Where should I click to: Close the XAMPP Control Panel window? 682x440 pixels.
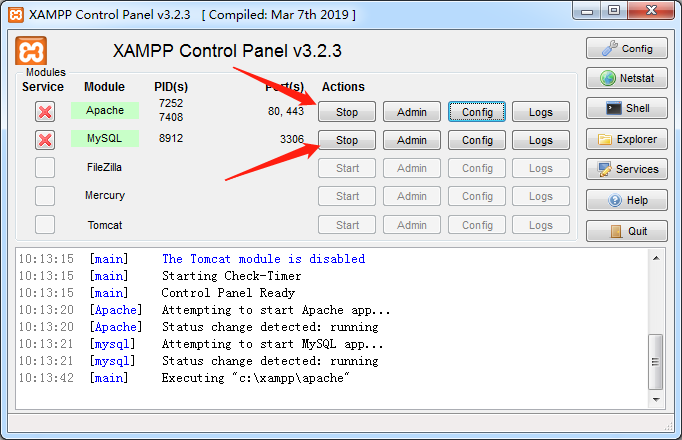click(651, 10)
